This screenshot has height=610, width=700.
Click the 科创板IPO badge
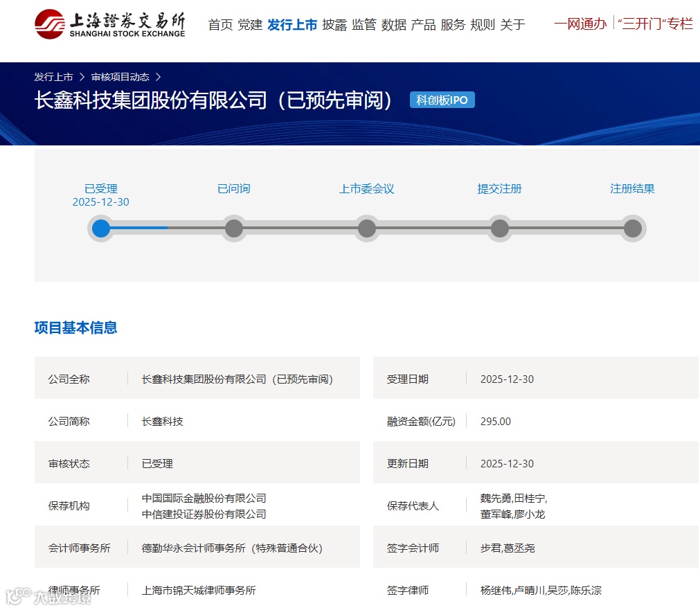pos(442,100)
